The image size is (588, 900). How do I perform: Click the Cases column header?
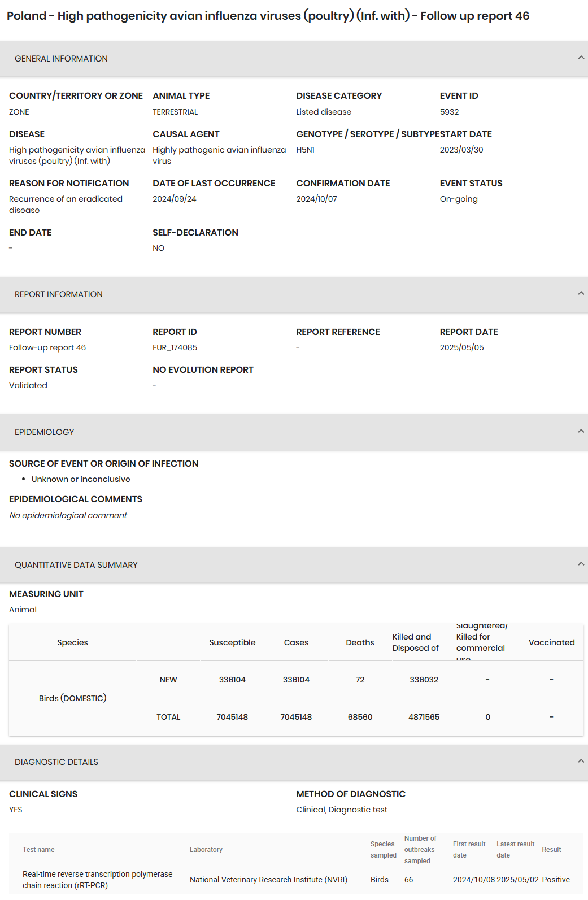[296, 642]
